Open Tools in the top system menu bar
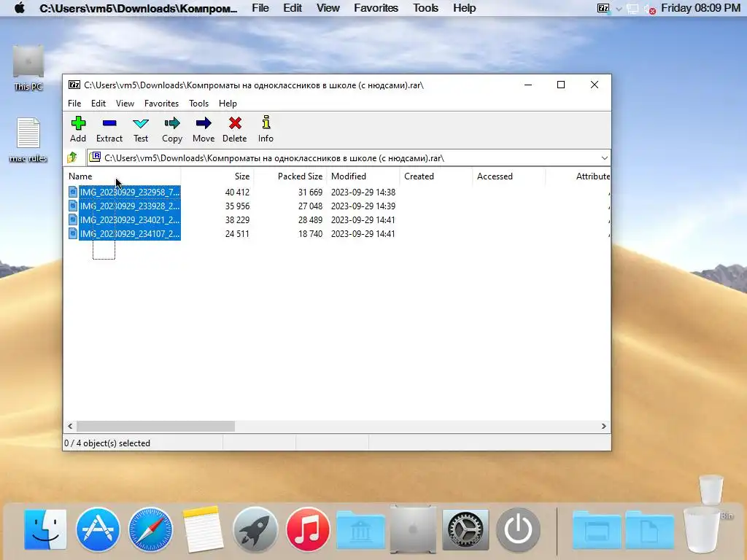747x560 pixels. 425,8
